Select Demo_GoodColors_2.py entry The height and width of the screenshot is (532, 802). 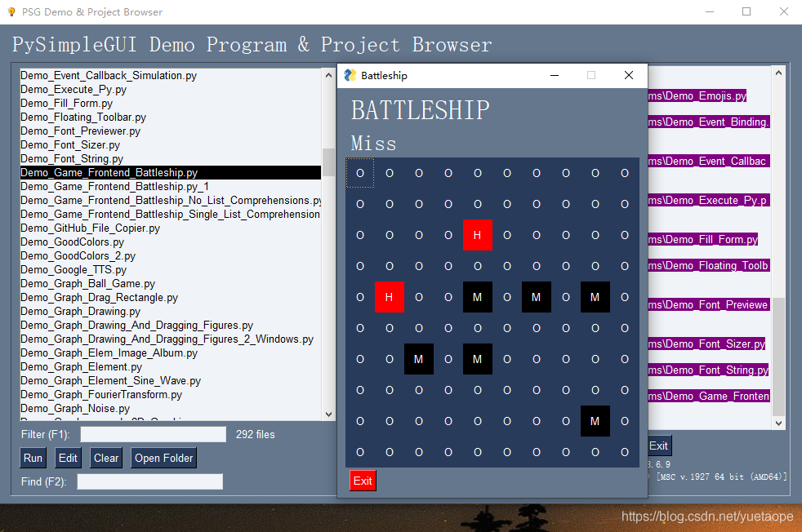pyautogui.click(x=171, y=255)
